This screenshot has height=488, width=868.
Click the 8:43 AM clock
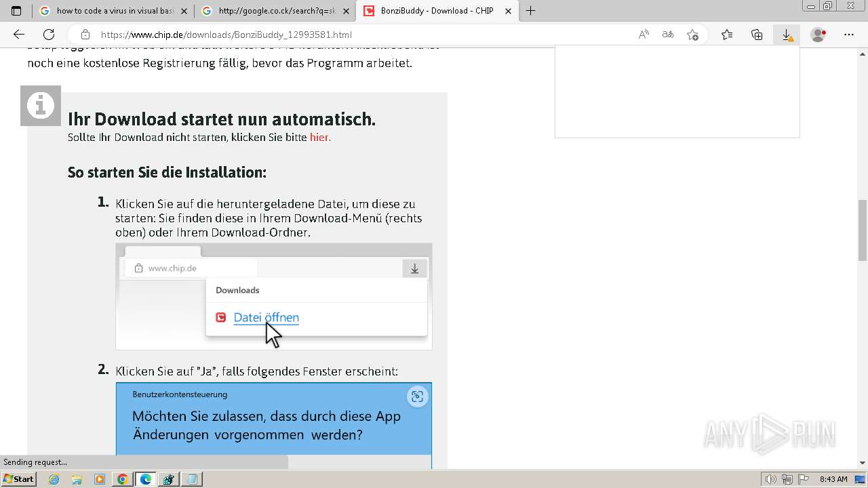point(833,479)
